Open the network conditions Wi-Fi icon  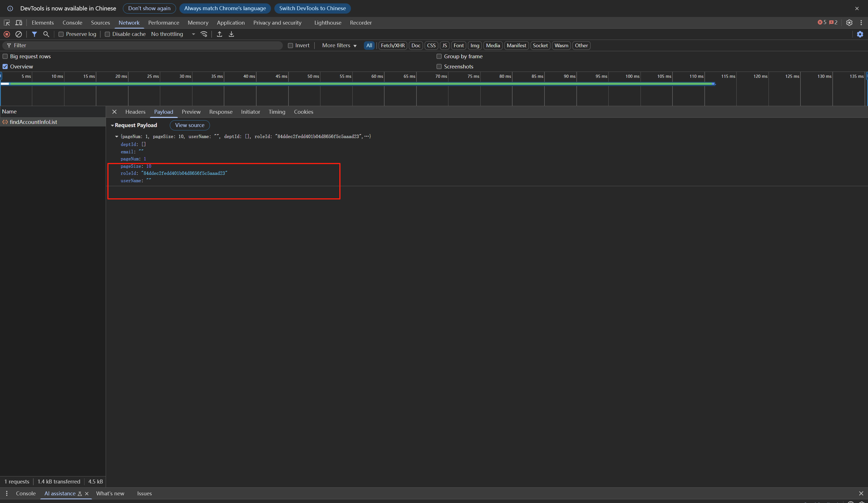[x=204, y=34]
